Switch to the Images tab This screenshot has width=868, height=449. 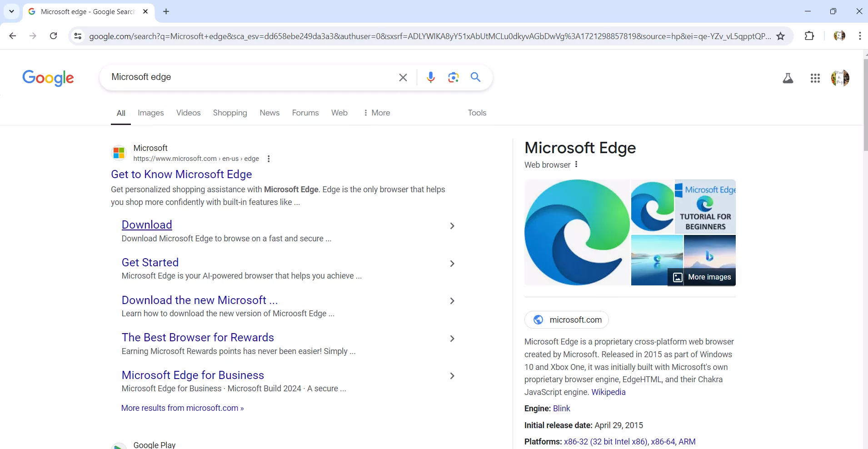pos(150,113)
